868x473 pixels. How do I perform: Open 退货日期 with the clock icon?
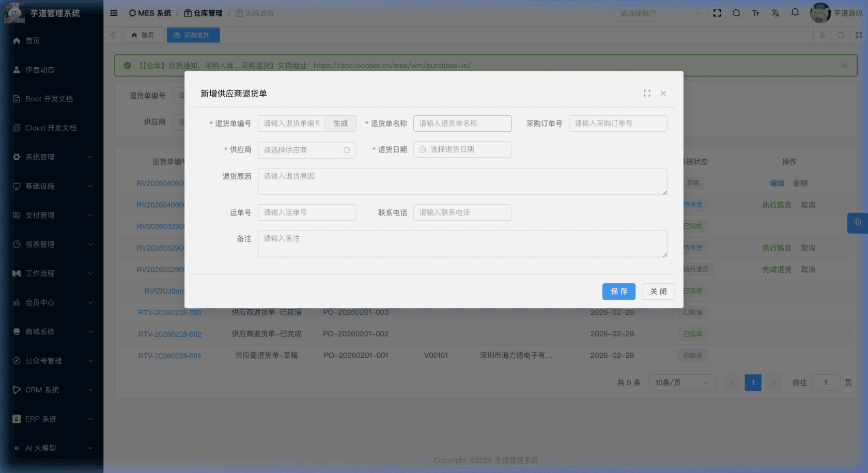(423, 149)
